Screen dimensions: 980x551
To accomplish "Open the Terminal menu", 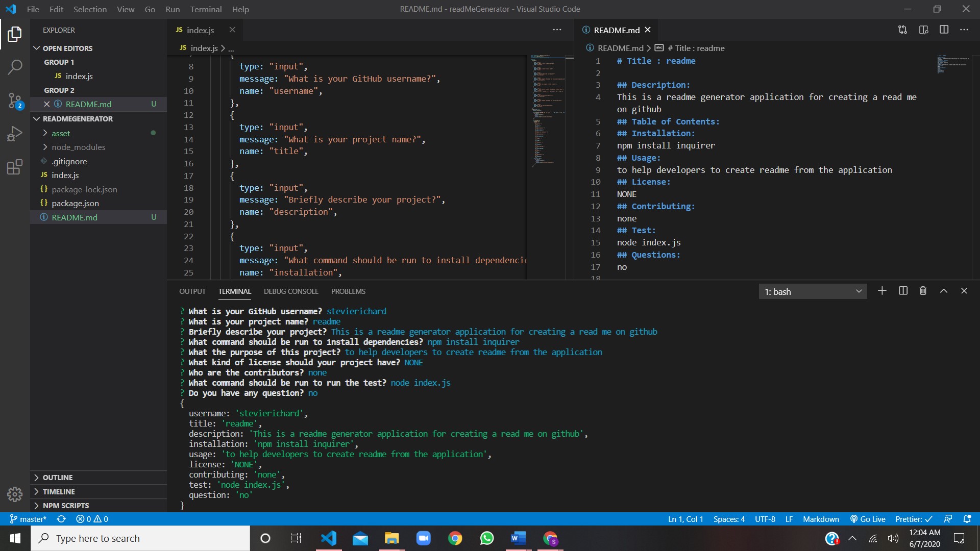I will 206,9.
